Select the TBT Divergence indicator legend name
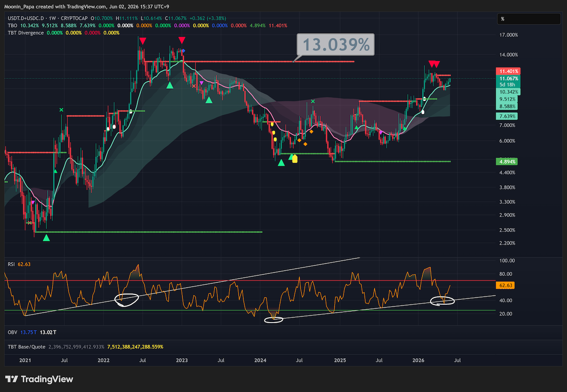 [26, 33]
